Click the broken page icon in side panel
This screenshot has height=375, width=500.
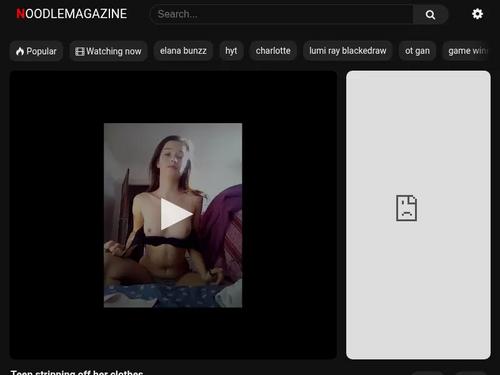point(406,208)
